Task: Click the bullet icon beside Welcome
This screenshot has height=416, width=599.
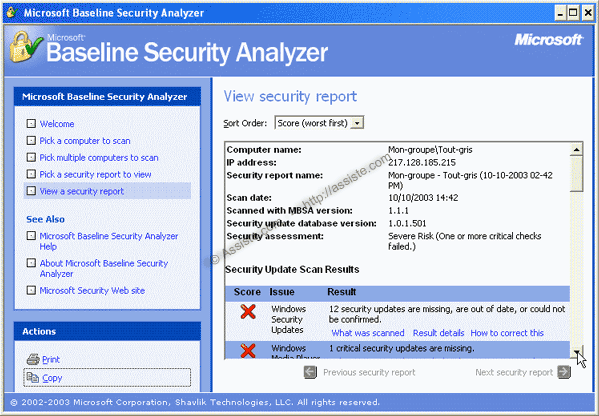Action: (x=31, y=124)
